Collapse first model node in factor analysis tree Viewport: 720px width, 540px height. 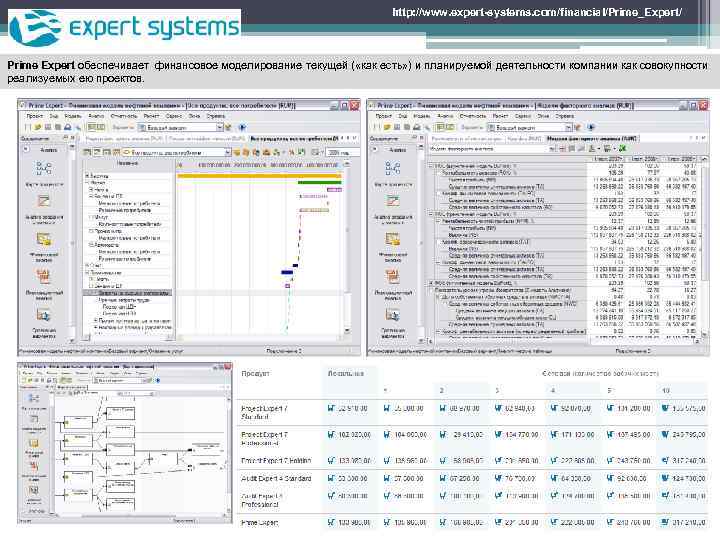coord(432,166)
